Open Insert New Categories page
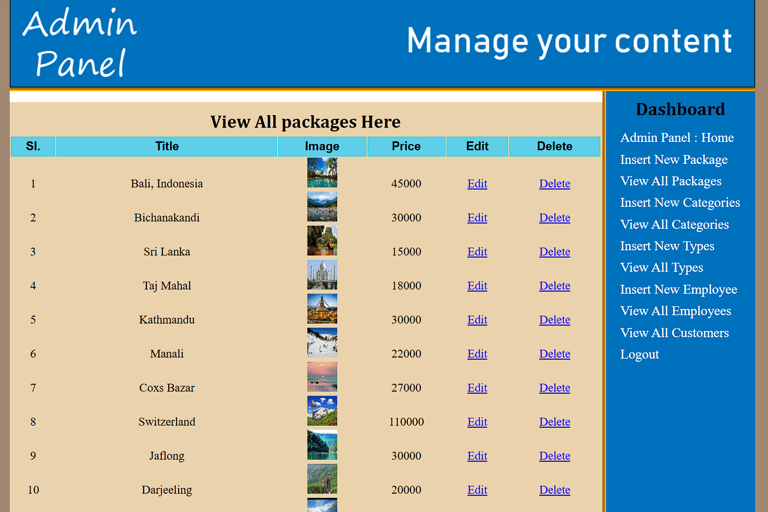The image size is (768, 512). (x=680, y=203)
